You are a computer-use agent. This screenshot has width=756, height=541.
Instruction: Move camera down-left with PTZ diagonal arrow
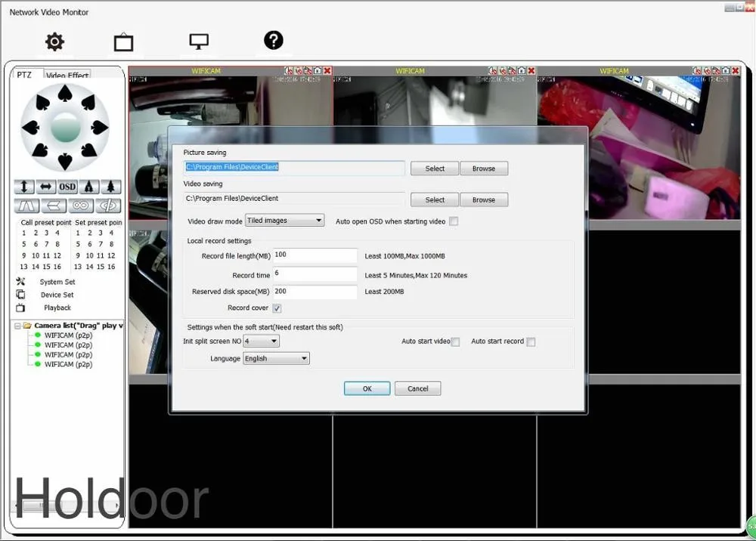pos(41,150)
